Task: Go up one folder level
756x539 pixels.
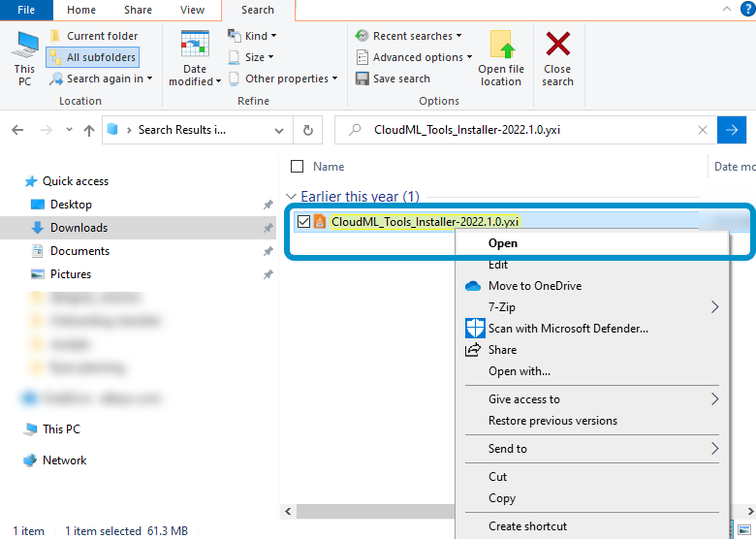Action: pyautogui.click(x=89, y=130)
